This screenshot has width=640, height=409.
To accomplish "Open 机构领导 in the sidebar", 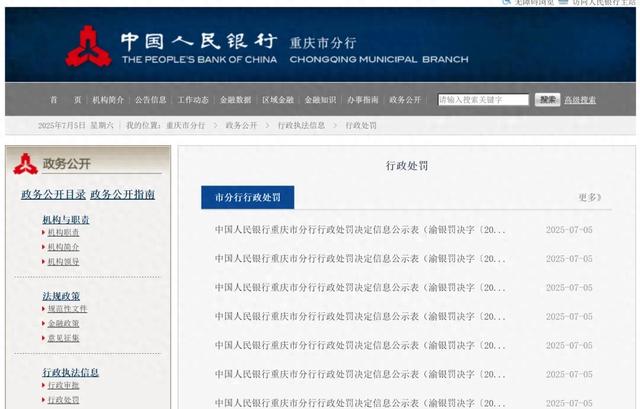I will pyautogui.click(x=63, y=262).
